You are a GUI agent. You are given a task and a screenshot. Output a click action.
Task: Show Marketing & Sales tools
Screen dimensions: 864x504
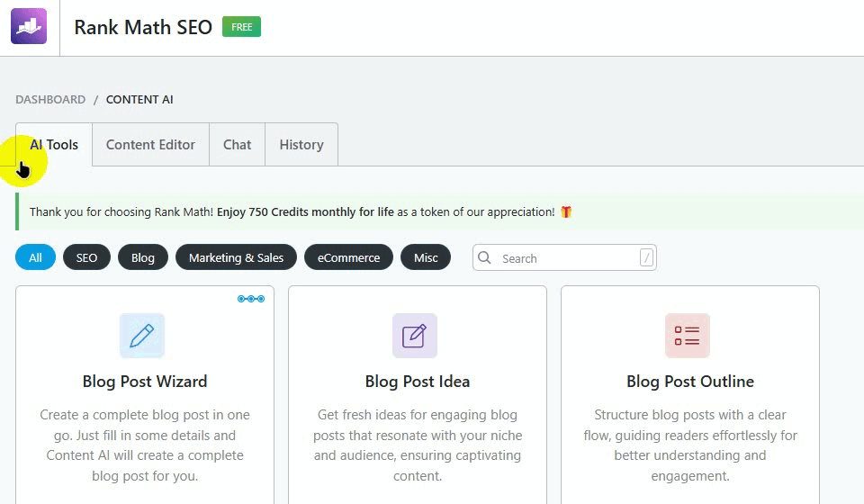tap(236, 258)
